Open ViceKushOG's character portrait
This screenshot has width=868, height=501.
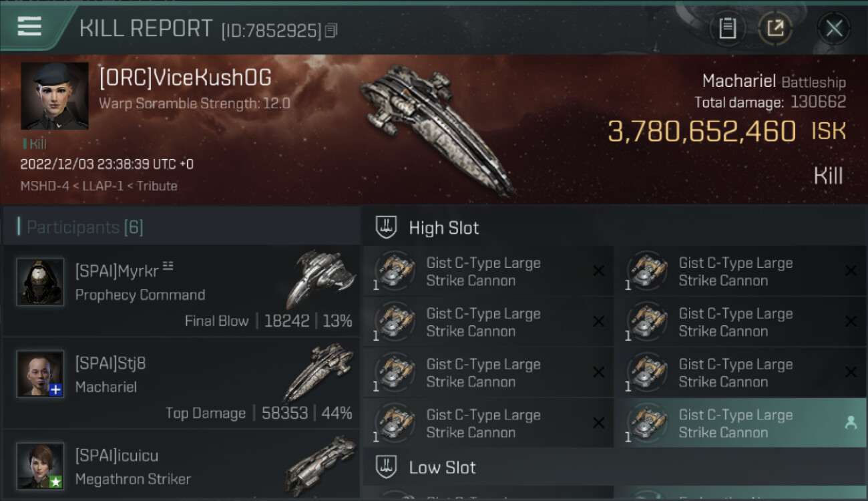(x=55, y=96)
